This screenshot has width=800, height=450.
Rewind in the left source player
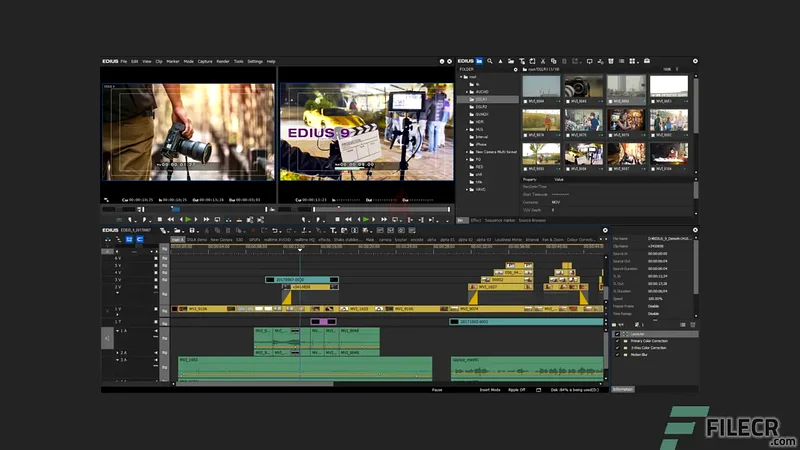point(170,219)
